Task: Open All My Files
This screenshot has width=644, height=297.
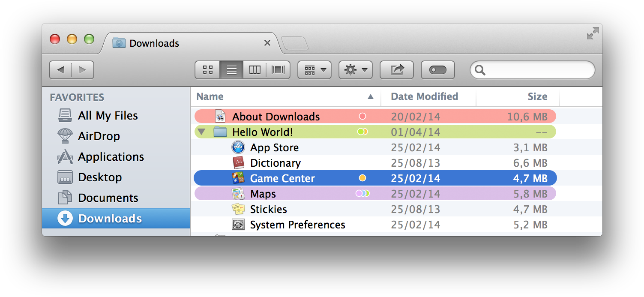Action: (107, 115)
